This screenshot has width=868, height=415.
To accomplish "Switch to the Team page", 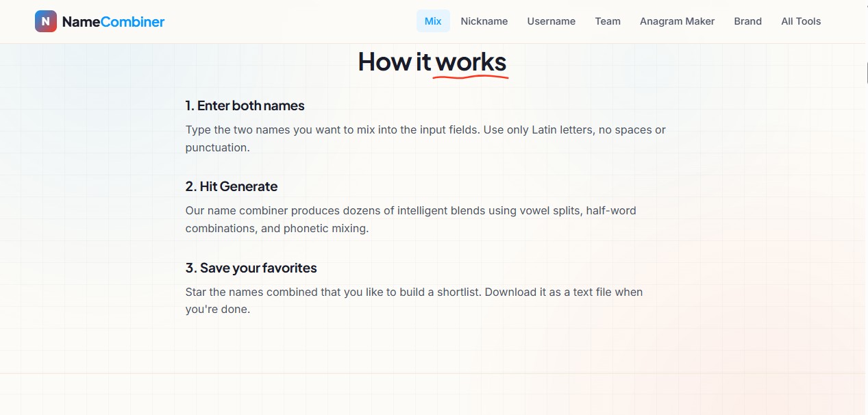I will coord(608,21).
